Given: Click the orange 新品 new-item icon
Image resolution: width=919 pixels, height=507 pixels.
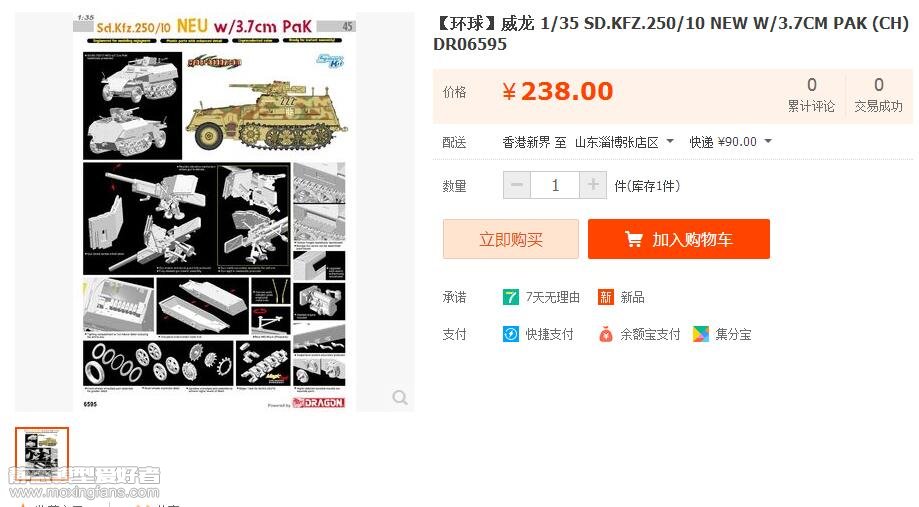Looking at the screenshot, I should pyautogui.click(x=605, y=297).
